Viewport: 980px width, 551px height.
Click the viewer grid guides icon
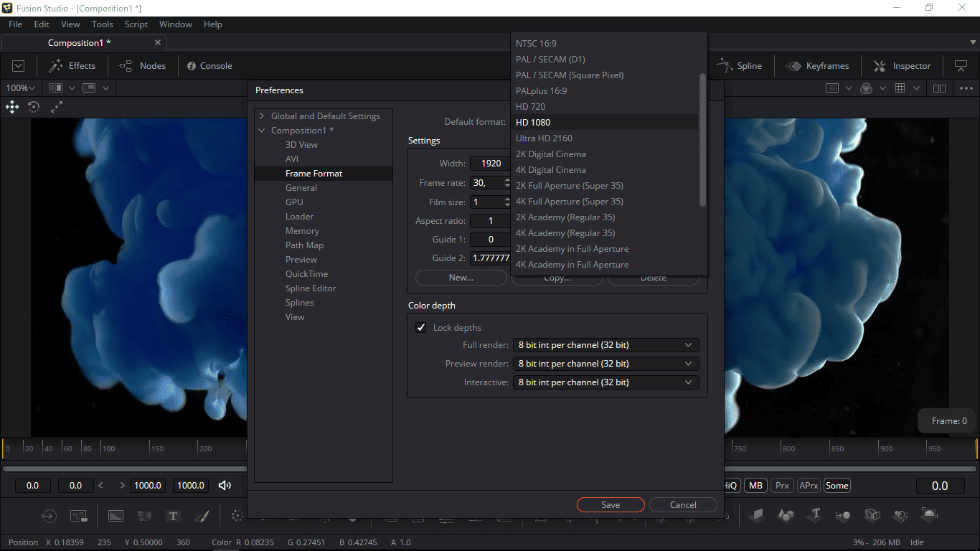click(900, 88)
